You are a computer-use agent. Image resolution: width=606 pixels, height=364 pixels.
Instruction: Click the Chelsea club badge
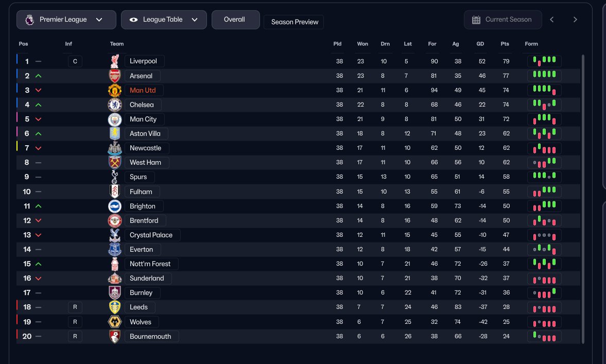(x=115, y=105)
